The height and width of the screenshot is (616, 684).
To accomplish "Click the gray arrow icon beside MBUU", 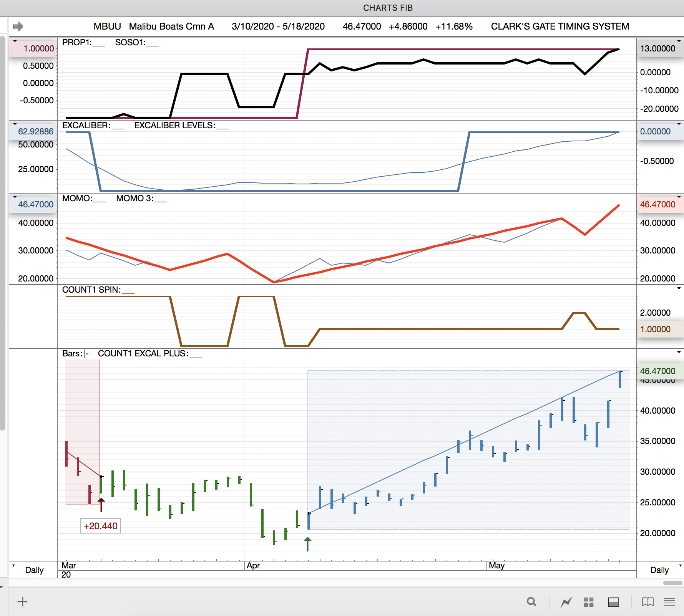I will 18,26.
